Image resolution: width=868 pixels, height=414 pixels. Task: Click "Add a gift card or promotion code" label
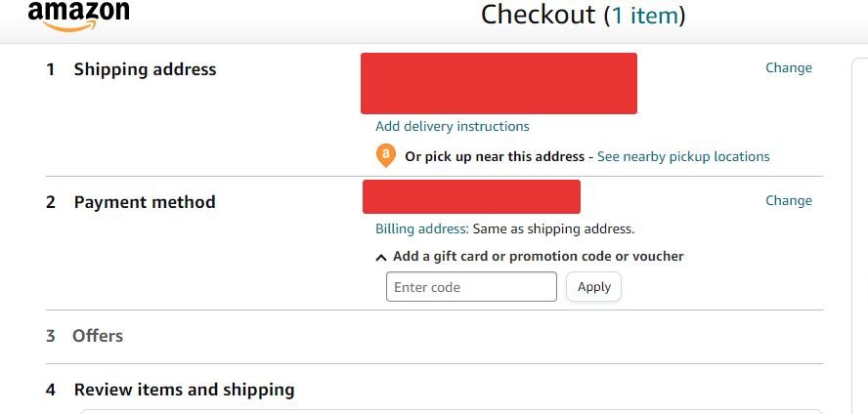pos(538,257)
